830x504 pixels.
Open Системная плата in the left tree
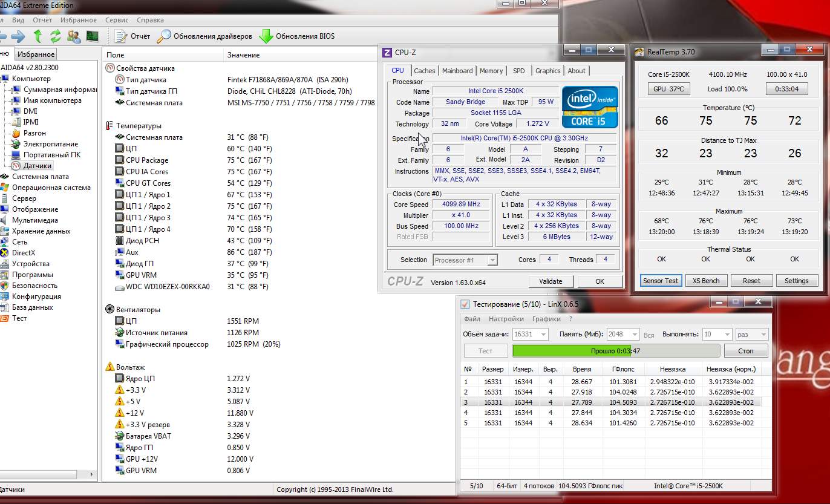click(x=35, y=177)
